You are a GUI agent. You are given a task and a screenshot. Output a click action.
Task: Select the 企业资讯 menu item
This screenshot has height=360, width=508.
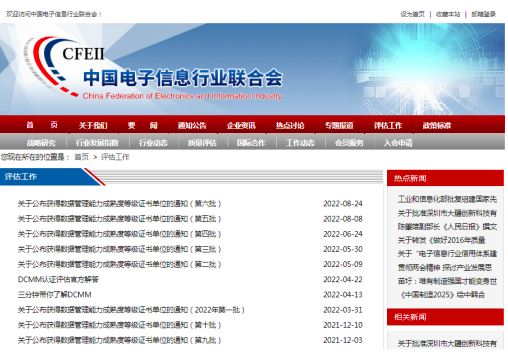tap(241, 125)
